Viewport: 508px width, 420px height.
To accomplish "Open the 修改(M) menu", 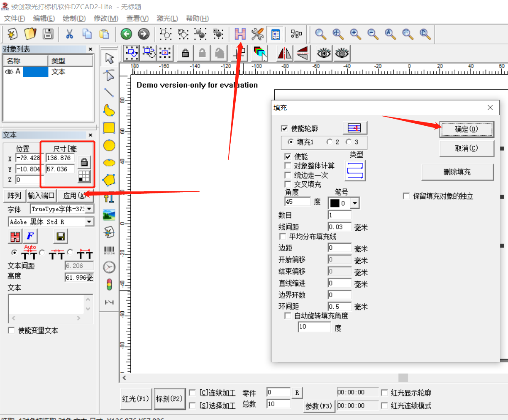I will (106, 18).
